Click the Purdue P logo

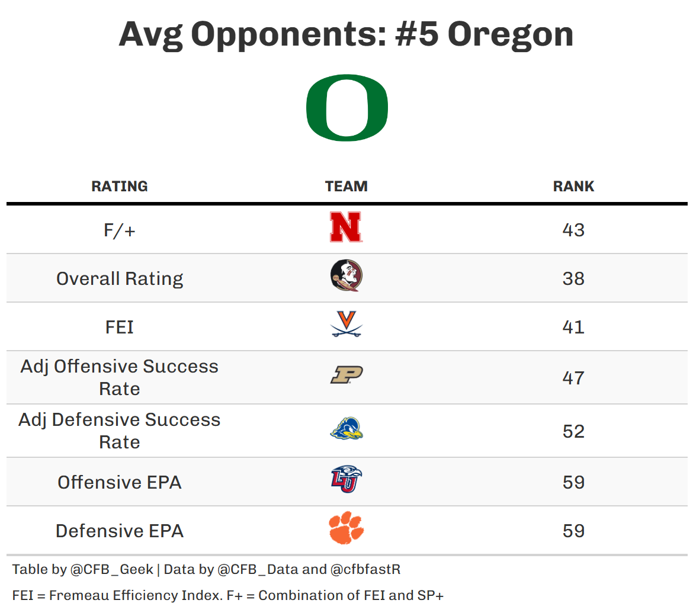pos(346,376)
